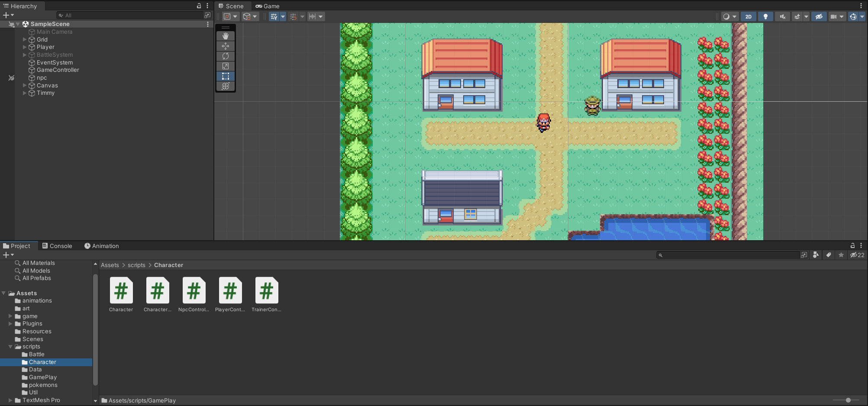This screenshot has width=868, height=406.
Task: Open the Gizmos dropdown arrow
Action: 862,16
